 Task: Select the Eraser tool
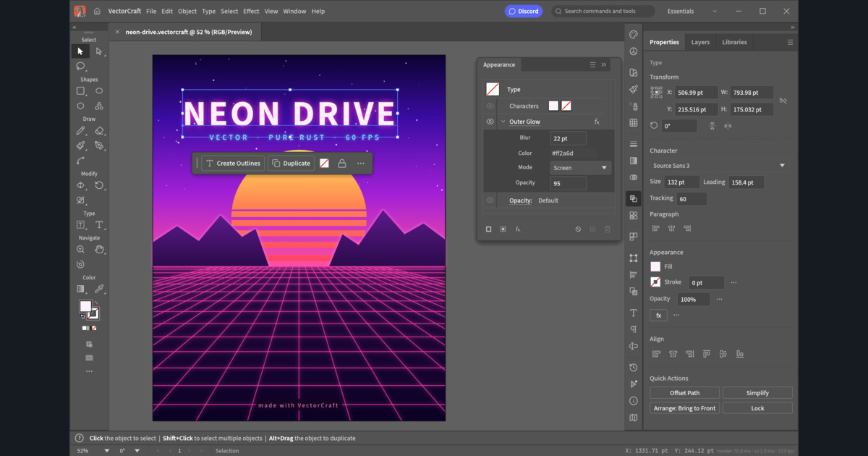click(99, 131)
